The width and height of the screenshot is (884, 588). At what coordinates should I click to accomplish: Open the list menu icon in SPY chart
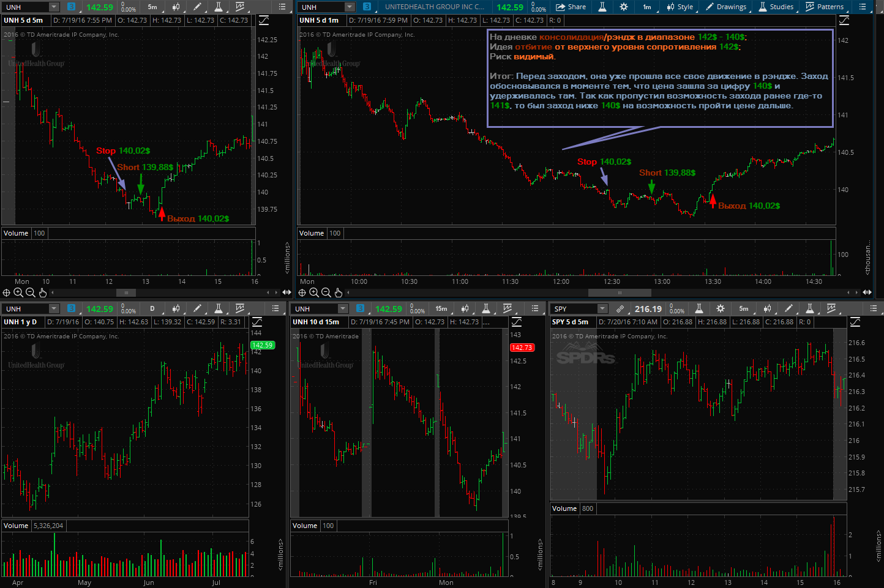[874, 308]
